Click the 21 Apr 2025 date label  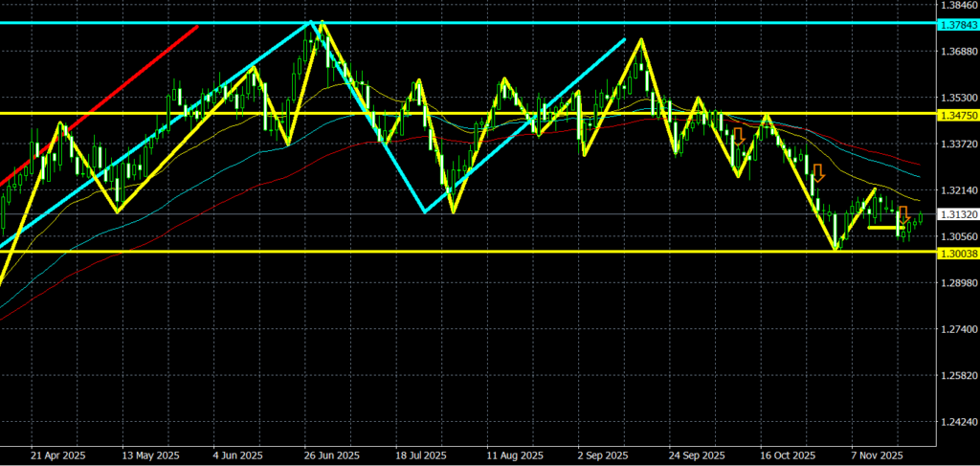58,455
